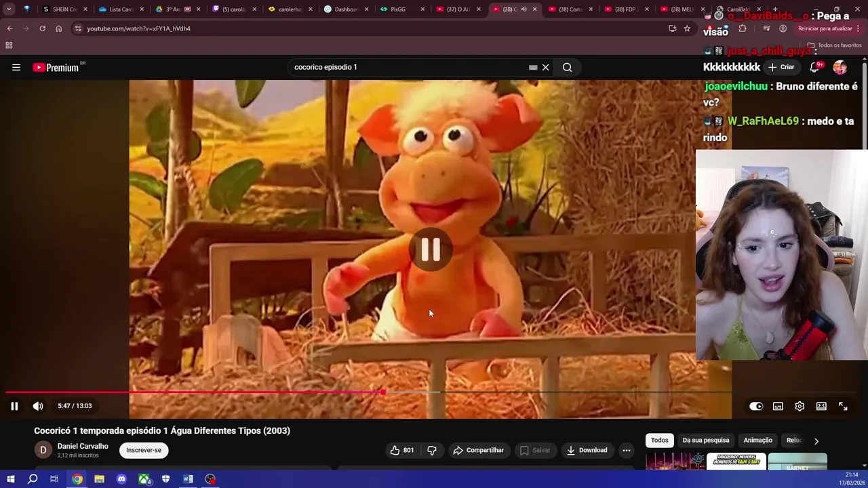Mute the video using the speaker icon
This screenshot has width=868, height=488.
(x=38, y=406)
